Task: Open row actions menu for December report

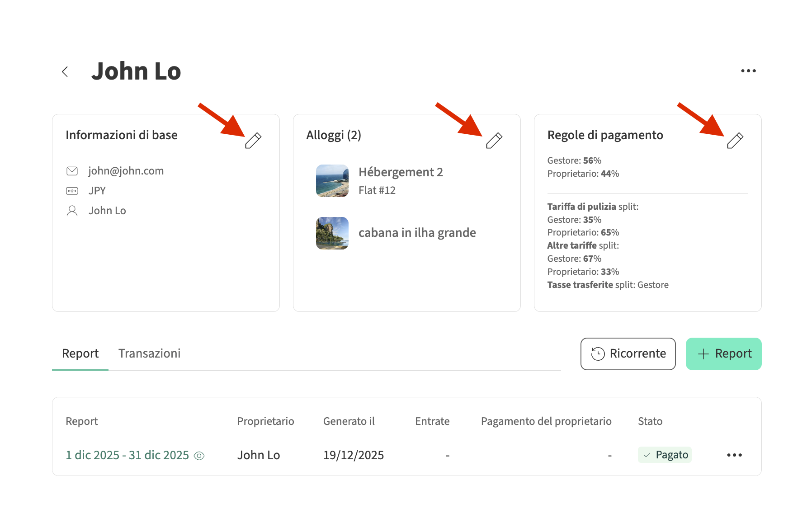Action: (734, 455)
